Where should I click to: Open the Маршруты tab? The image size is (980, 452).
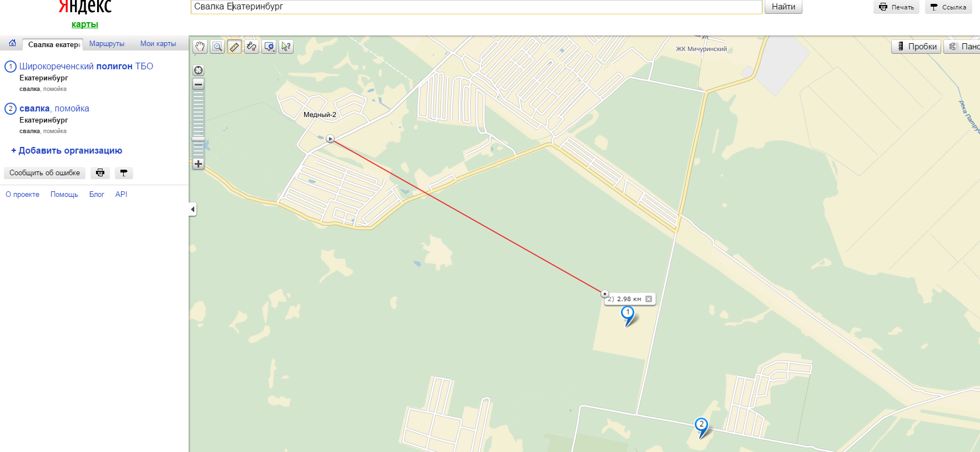coord(107,44)
